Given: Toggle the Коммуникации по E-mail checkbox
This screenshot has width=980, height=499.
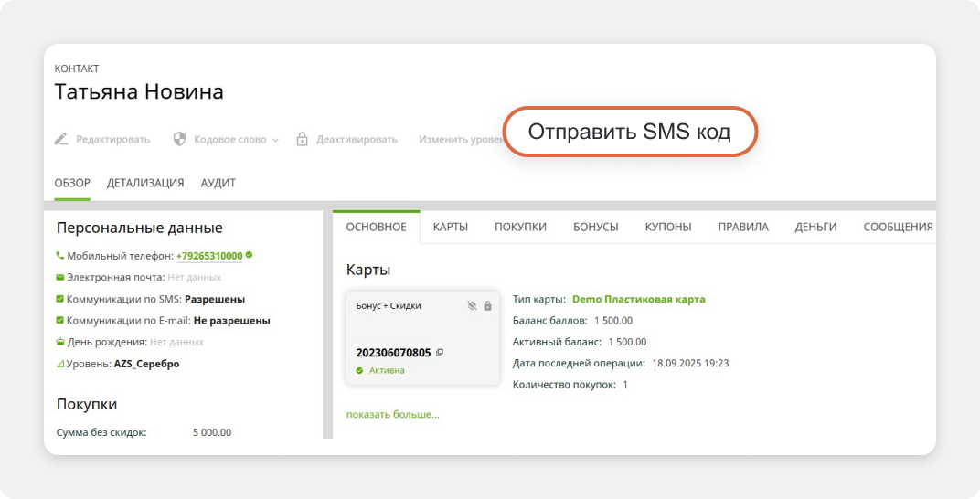Looking at the screenshot, I should (x=60, y=321).
